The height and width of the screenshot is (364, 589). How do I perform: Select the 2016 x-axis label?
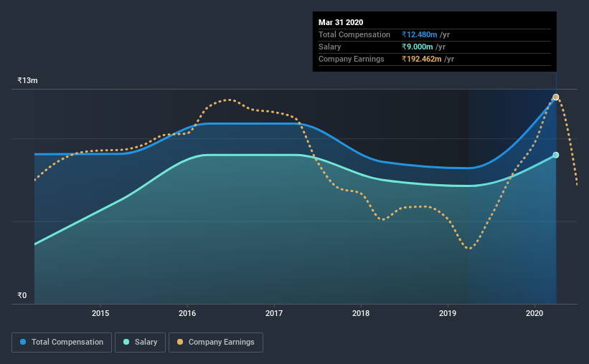pos(187,313)
